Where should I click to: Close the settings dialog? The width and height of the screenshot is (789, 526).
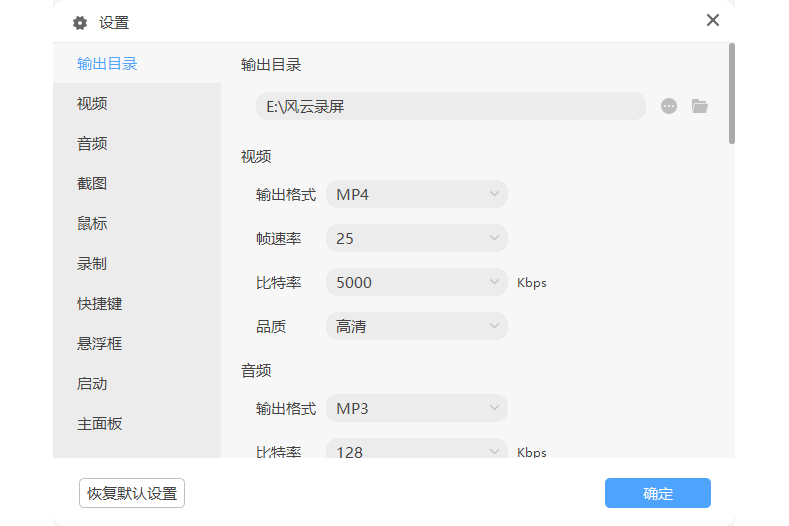pos(713,20)
